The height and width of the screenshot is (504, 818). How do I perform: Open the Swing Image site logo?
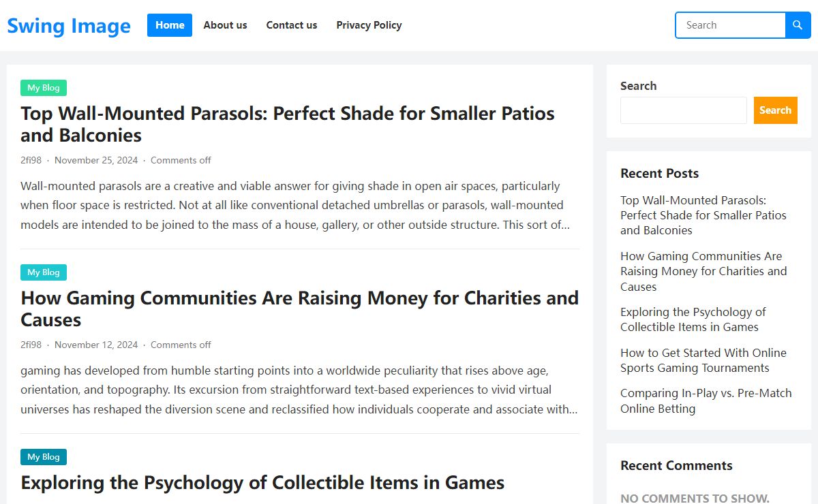(69, 26)
